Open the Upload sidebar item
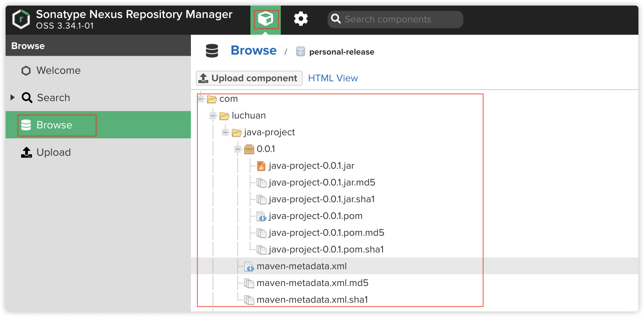 coord(98,152)
